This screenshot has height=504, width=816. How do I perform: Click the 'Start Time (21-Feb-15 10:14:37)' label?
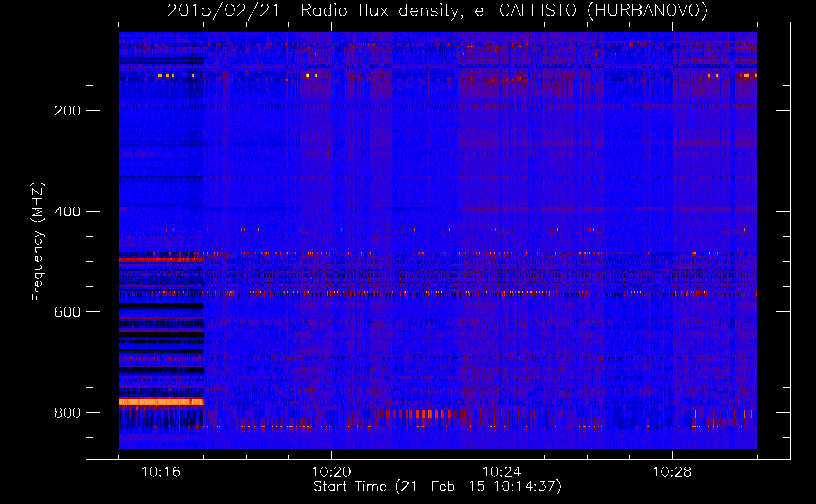437,487
